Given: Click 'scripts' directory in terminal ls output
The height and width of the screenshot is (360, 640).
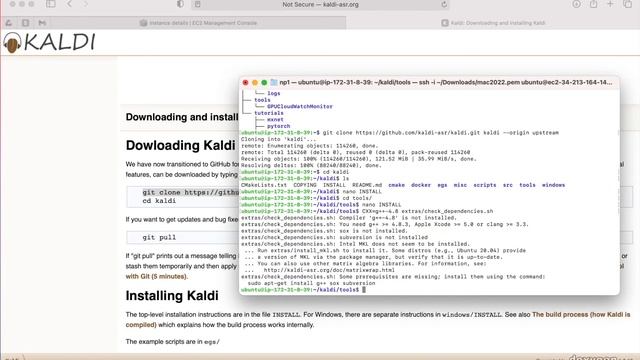Looking at the screenshot, I should click(485, 185).
